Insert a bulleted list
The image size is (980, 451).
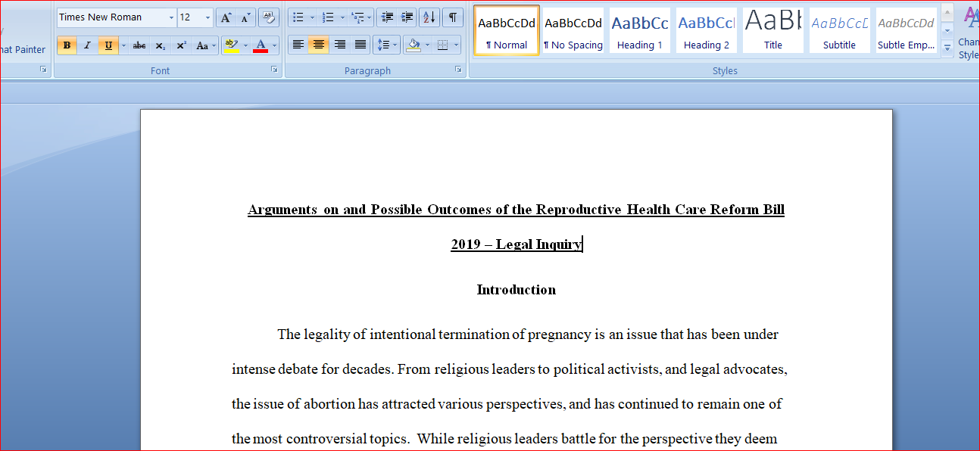click(298, 17)
